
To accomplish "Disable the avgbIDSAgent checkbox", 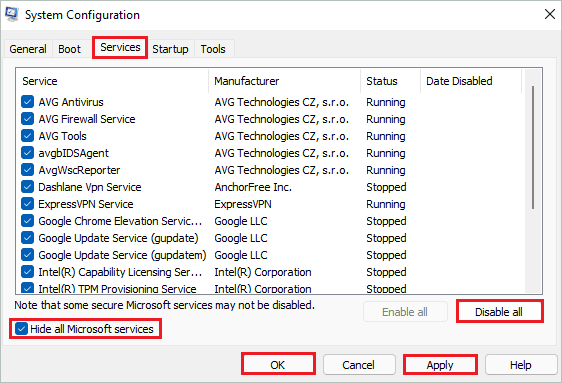I will [x=28, y=153].
